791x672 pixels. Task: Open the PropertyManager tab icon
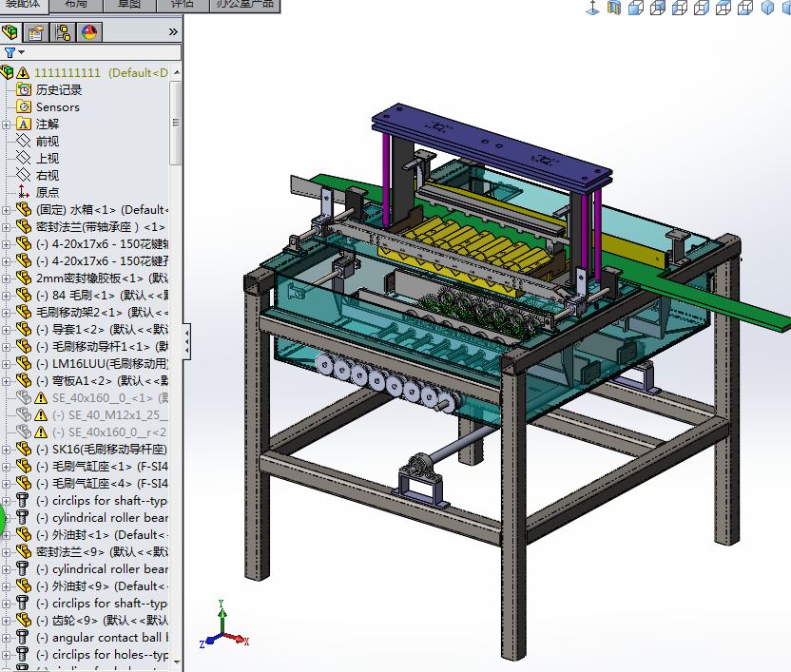(x=36, y=32)
